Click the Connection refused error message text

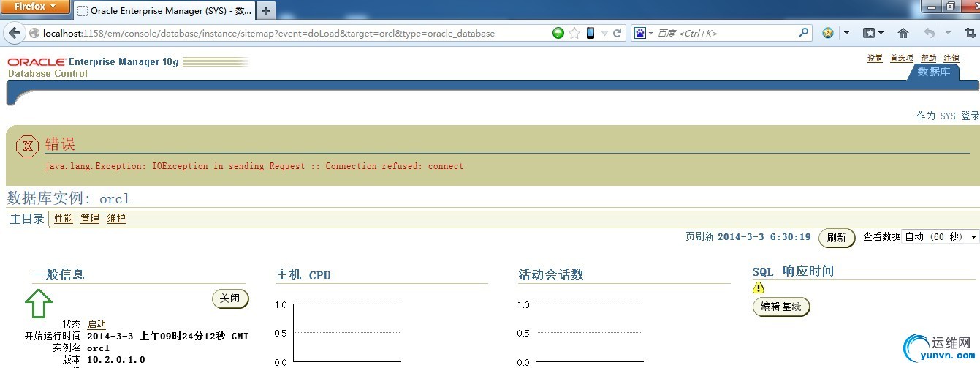coord(254,166)
